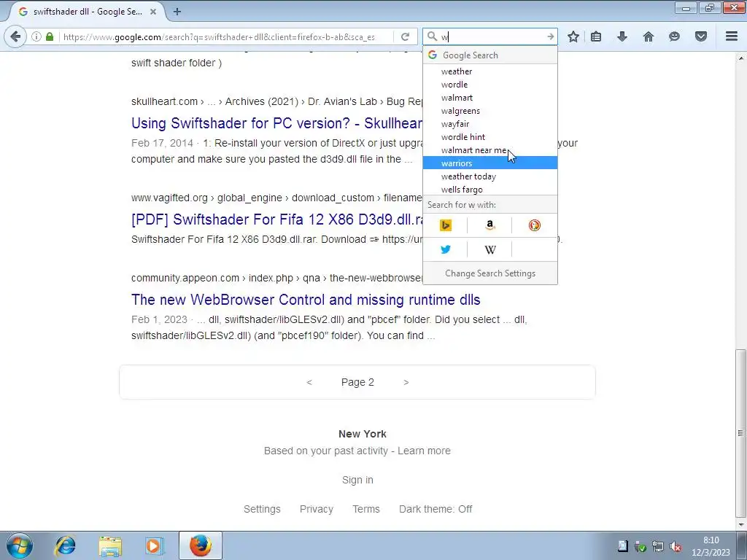Go to next results page arrow
Image resolution: width=747 pixels, height=560 pixels.
coord(406,382)
